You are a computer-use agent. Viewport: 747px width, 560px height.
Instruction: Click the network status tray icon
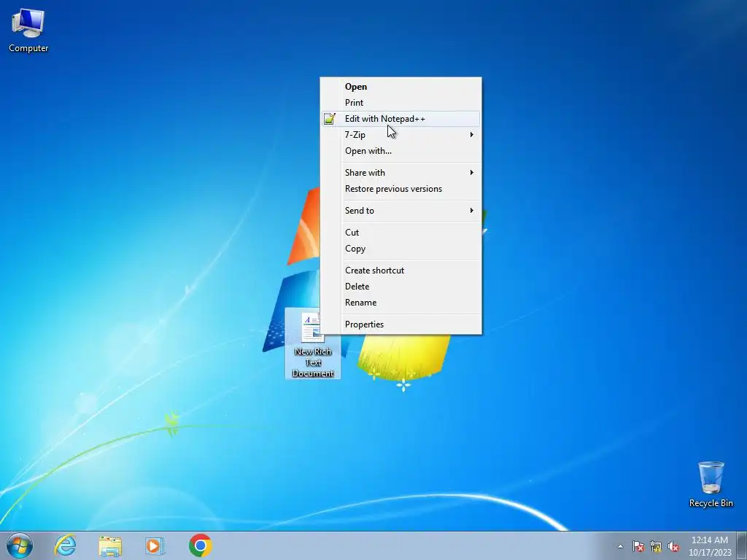tap(656, 546)
